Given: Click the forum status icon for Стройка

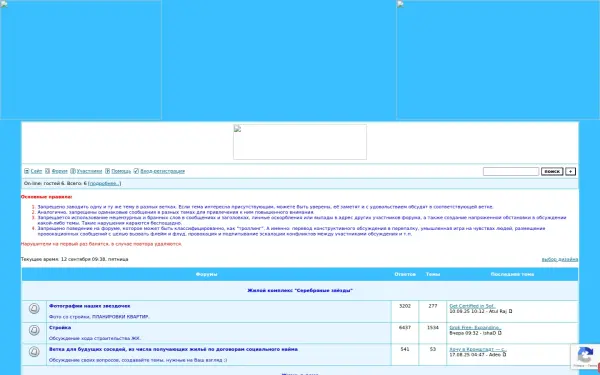Looking at the screenshot, I should pos(34,330).
